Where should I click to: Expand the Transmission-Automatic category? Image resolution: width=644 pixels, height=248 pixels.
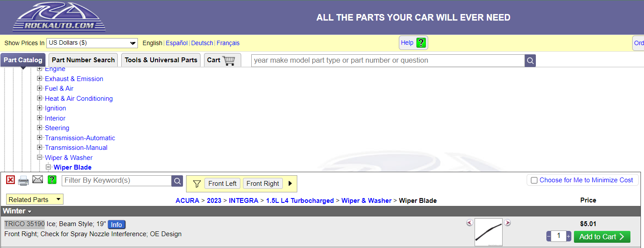click(40, 138)
